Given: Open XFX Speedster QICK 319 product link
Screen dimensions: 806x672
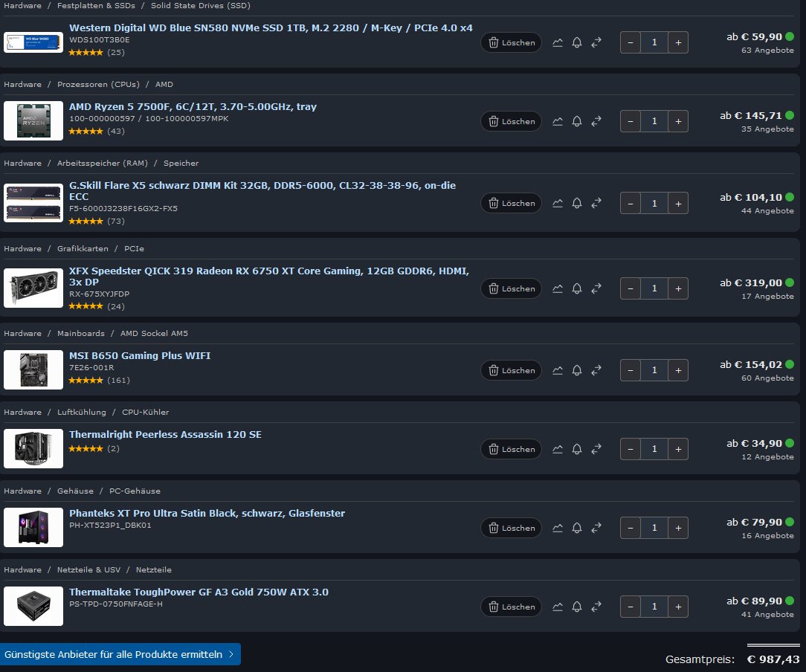Looking at the screenshot, I should [269, 277].
